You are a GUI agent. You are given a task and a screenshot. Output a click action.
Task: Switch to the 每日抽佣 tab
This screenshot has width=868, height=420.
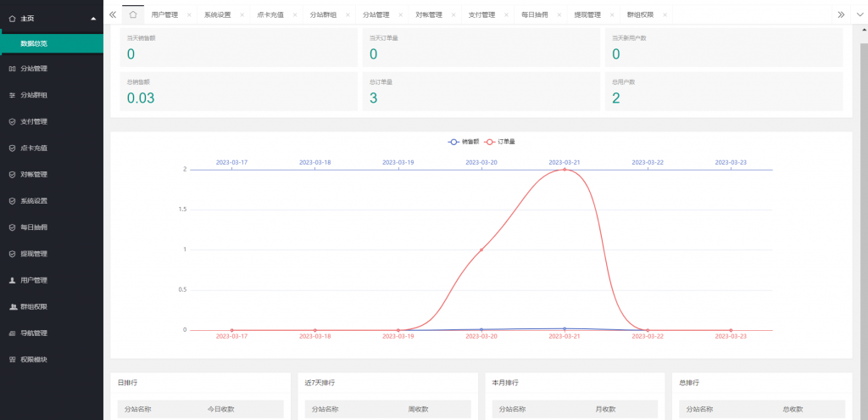pyautogui.click(x=535, y=15)
